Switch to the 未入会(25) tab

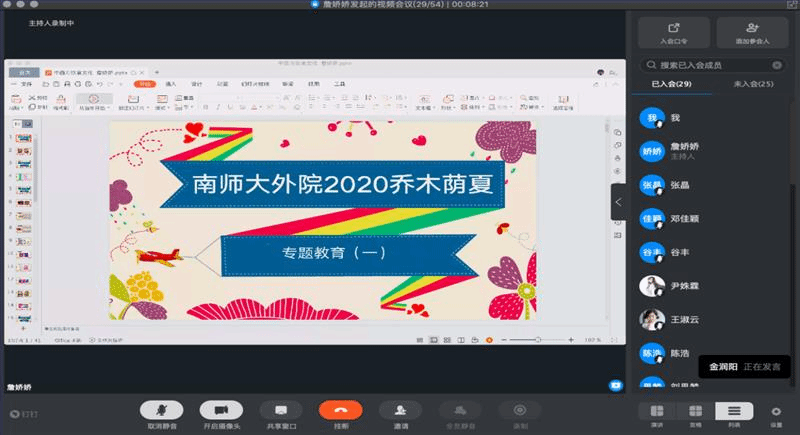point(752,85)
